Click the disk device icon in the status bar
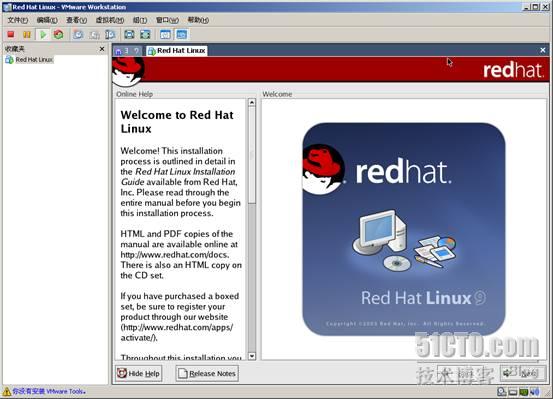553x399 pixels. [x=501, y=392]
